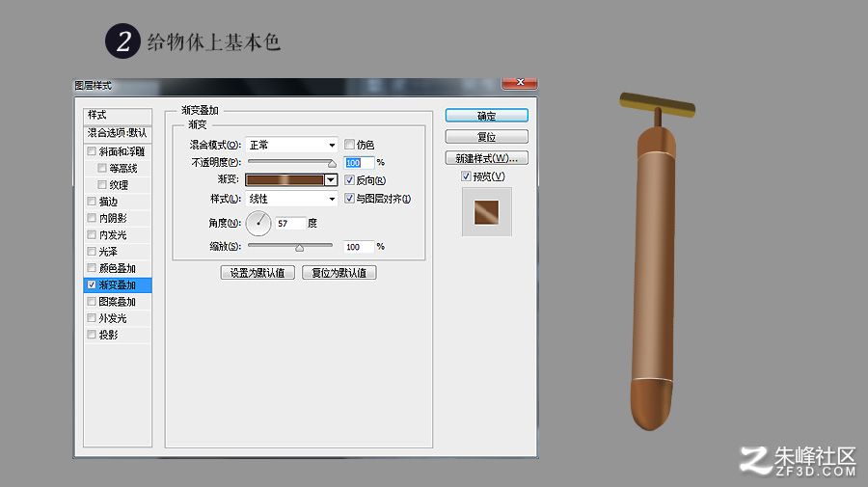Click the brown gradient swatch bar
This screenshot has height=487, width=868.
tap(285, 180)
